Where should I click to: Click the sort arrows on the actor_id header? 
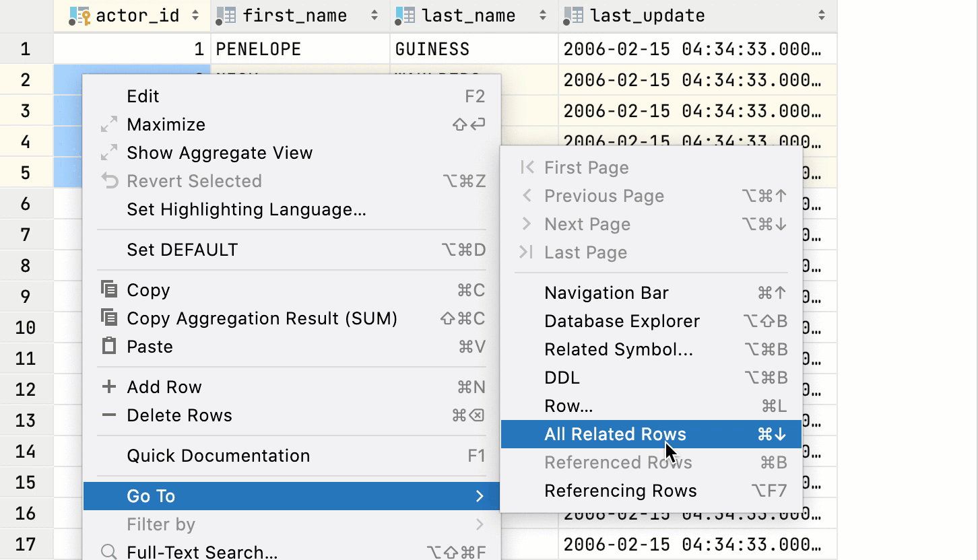pyautogui.click(x=195, y=15)
